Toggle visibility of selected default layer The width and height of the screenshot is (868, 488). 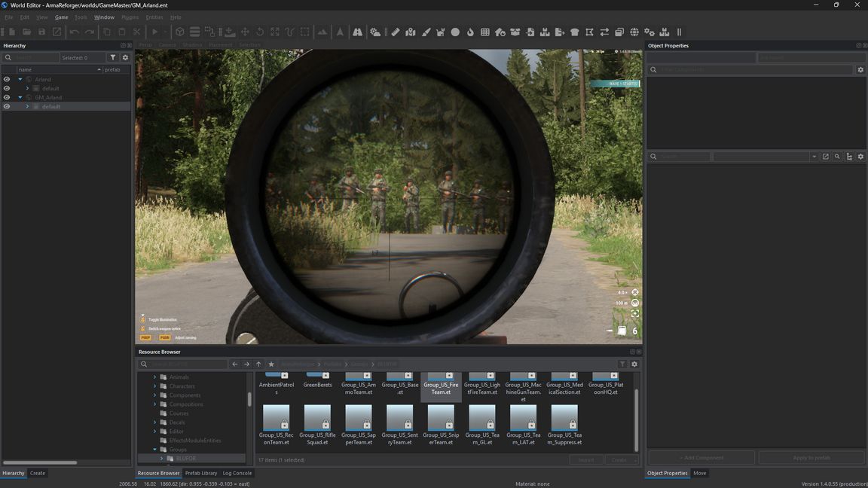tap(7, 106)
